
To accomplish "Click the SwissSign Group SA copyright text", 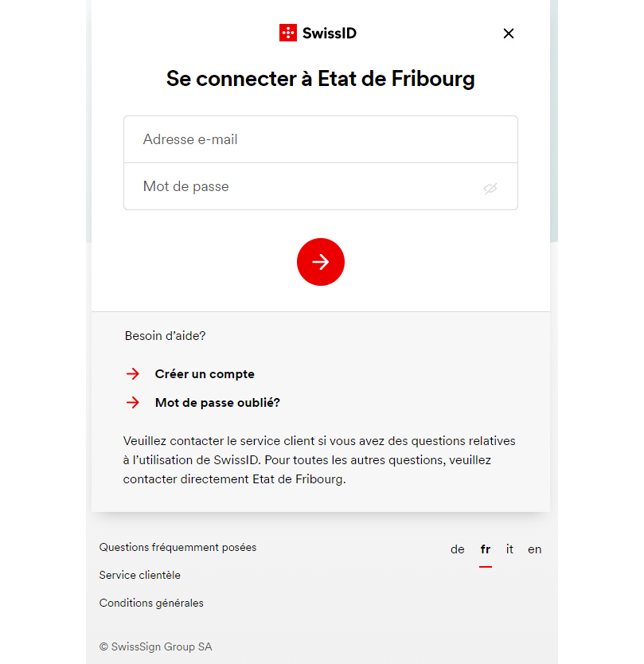I will click(156, 646).
